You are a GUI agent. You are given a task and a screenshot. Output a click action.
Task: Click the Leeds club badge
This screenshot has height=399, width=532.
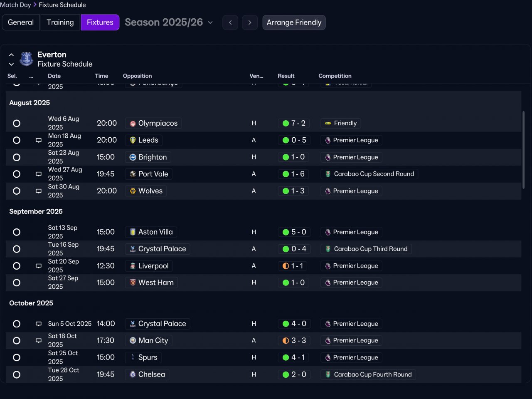133,140
